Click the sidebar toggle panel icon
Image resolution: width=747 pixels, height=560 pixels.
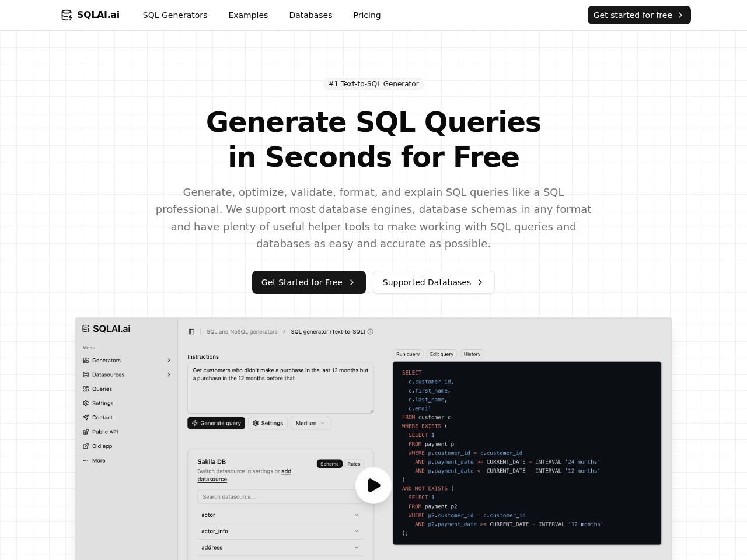191,332
